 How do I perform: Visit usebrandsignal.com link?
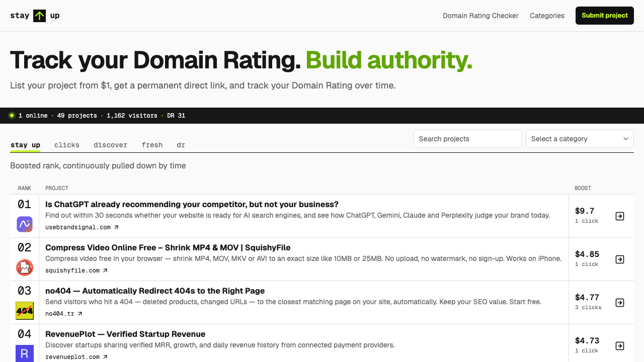[82, 227]
